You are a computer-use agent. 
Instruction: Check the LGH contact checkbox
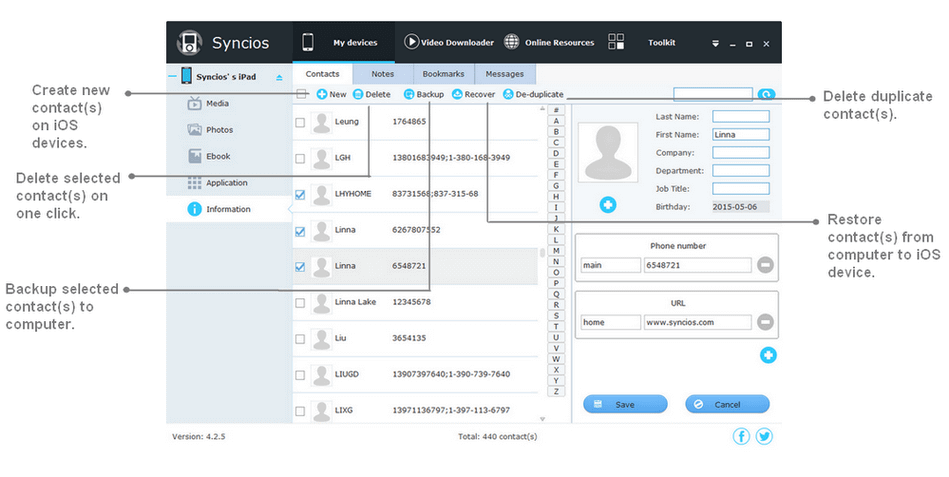point(300,159)
